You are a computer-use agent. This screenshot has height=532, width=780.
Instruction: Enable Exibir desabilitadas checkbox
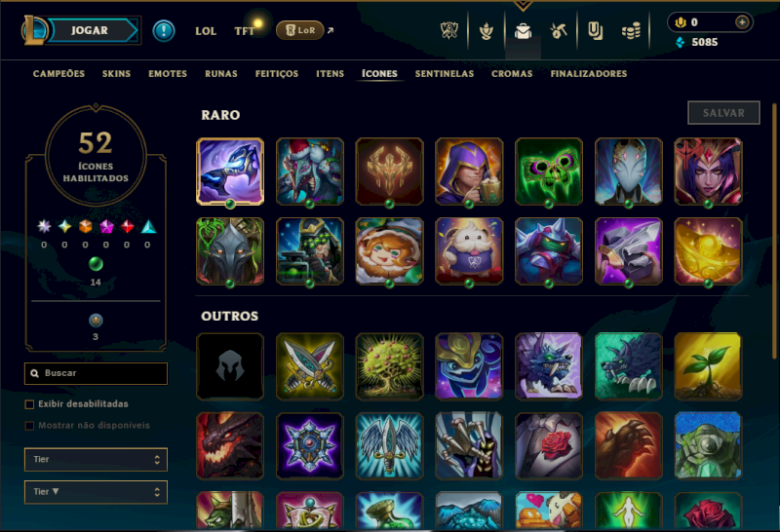point(29,404)
